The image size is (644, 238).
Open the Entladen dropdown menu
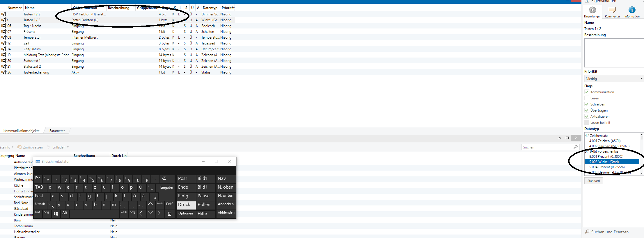pyautogui.click(x=58, y=147)
